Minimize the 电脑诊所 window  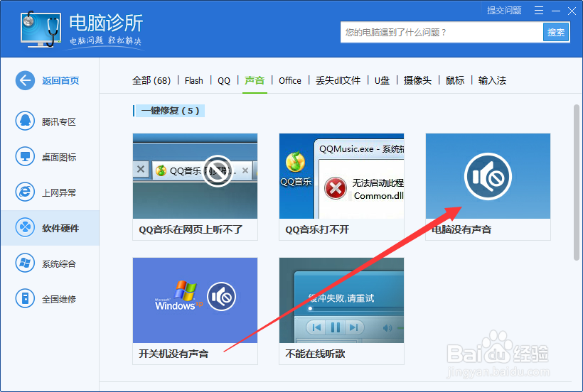coord(556,11)
